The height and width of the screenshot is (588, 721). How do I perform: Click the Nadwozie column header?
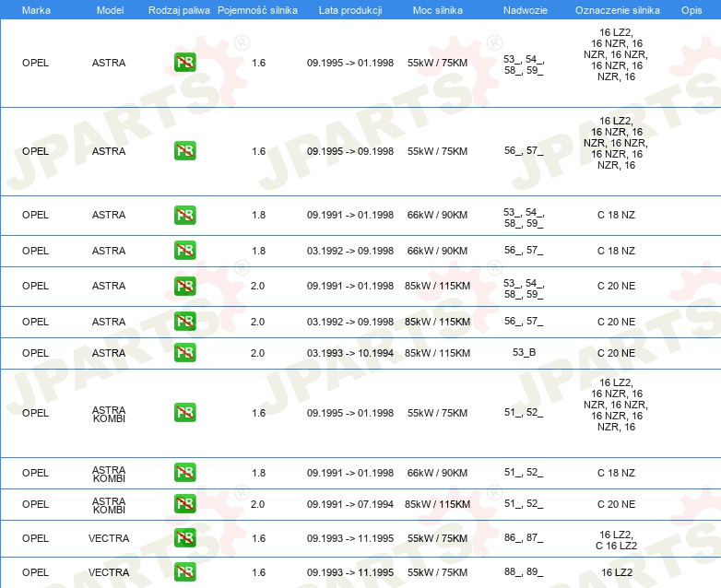coord(526,10)
